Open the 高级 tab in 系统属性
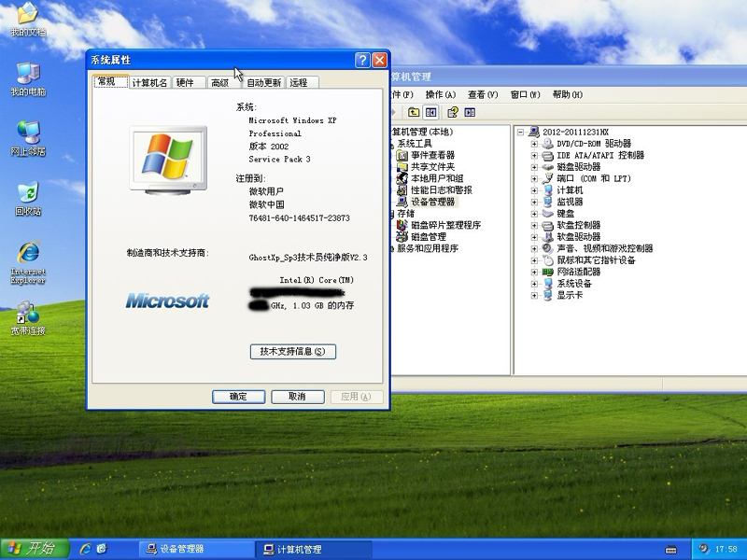The width and height of the screenshot is (747, 560). (x=223, y=82)
